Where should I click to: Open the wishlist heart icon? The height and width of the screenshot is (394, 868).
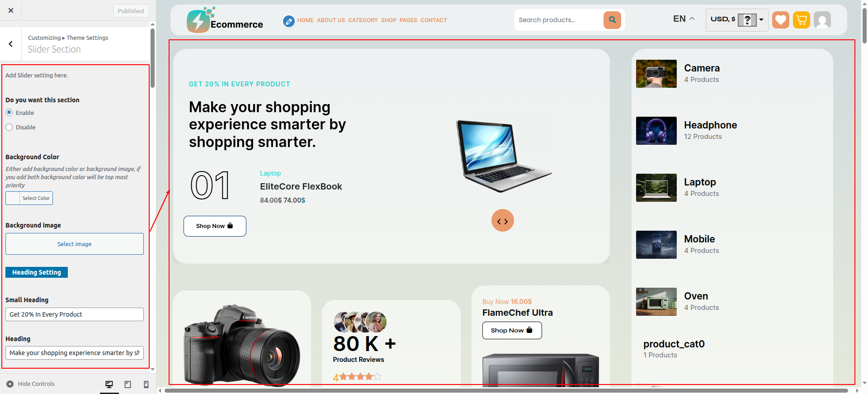click(x=780, y=20)
